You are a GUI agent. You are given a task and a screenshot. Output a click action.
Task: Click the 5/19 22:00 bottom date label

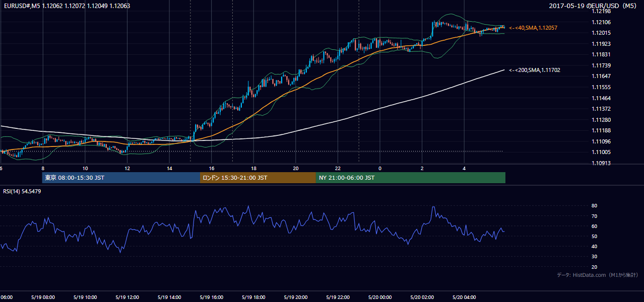point(338,297)
